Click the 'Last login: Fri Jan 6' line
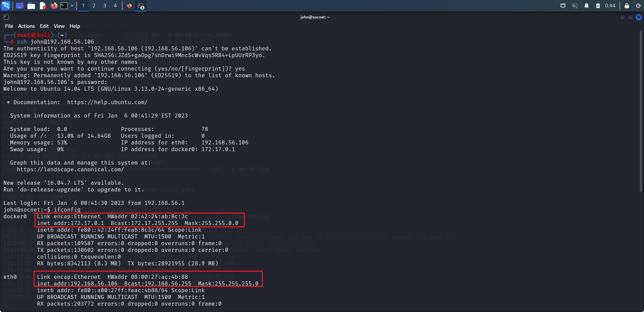The width and height of the screenshot is (644, 312). (x=94, y=203)
